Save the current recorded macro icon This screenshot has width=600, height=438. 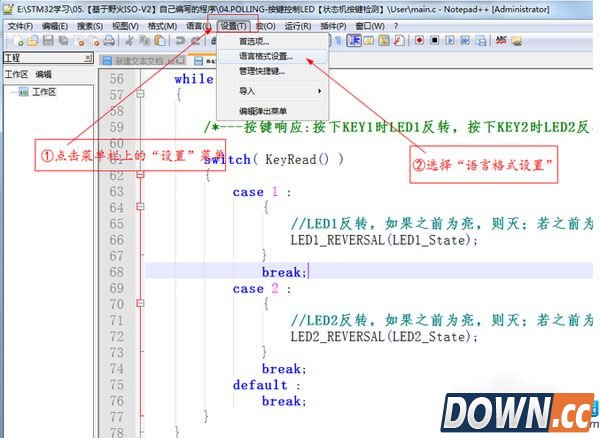[481, 40]
